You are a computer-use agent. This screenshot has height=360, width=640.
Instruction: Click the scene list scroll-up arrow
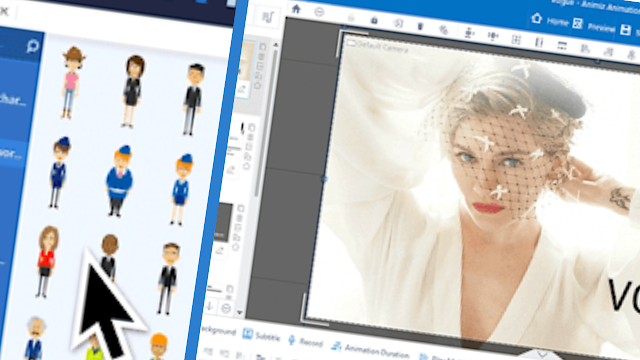point(276,44)
